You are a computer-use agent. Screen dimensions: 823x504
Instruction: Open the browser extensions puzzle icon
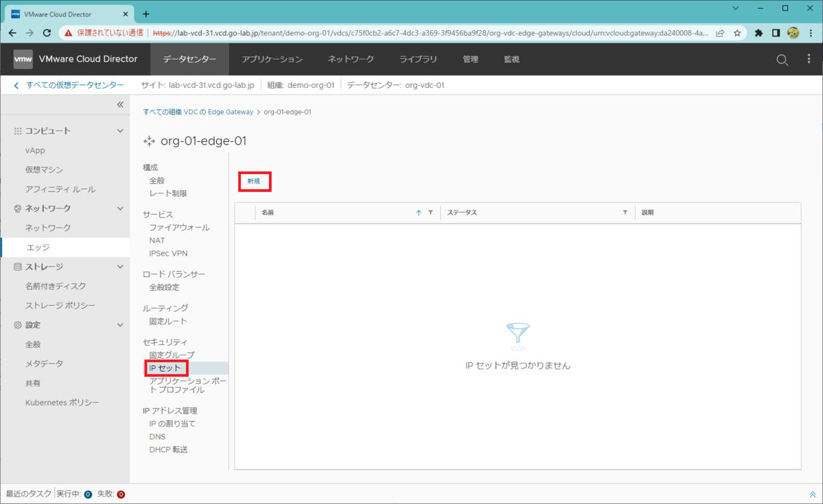759,32
